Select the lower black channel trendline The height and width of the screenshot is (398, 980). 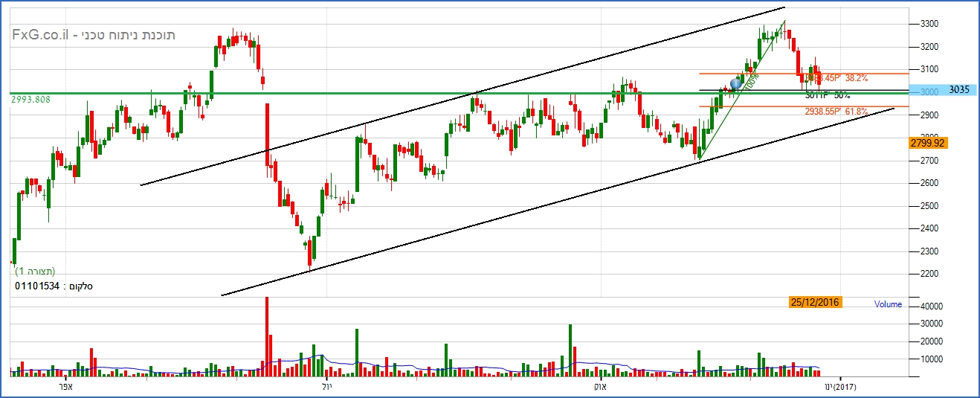tap(558, 202)
